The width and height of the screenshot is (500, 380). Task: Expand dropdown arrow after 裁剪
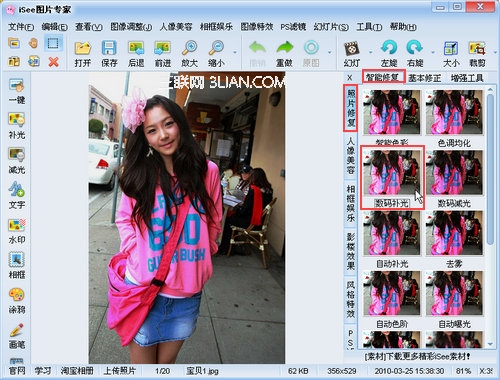pos(495,52)
